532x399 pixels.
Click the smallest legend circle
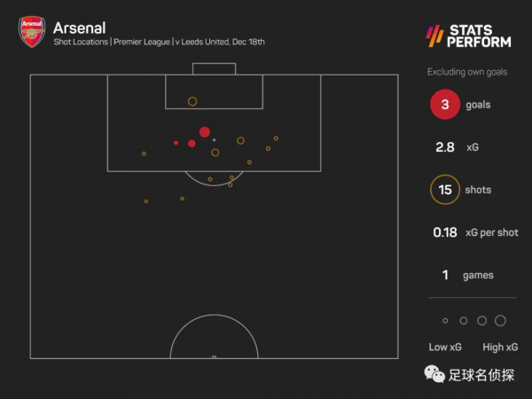445,321
